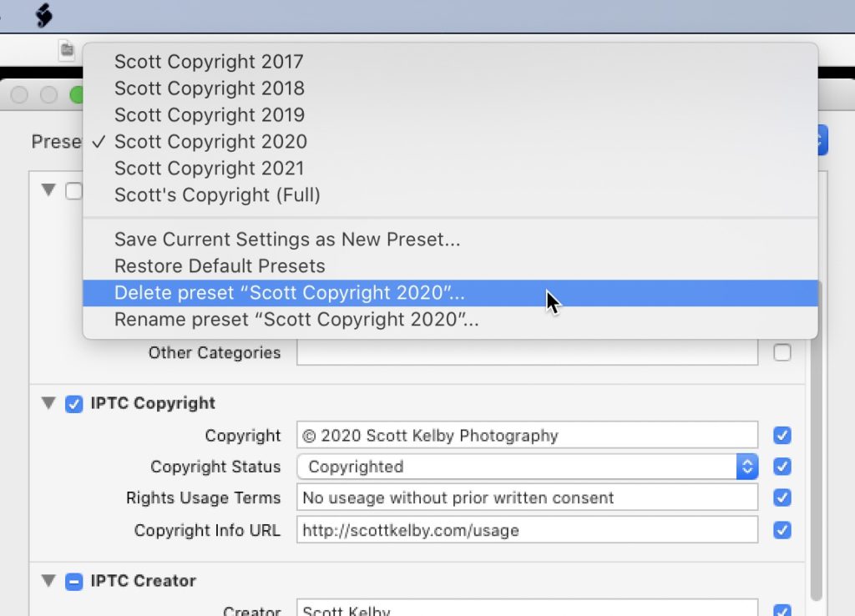The width and height of the screenshot is (855, 616).
Task: Uncheck the Copyright Status checkbox
Action: click(782, 467)
